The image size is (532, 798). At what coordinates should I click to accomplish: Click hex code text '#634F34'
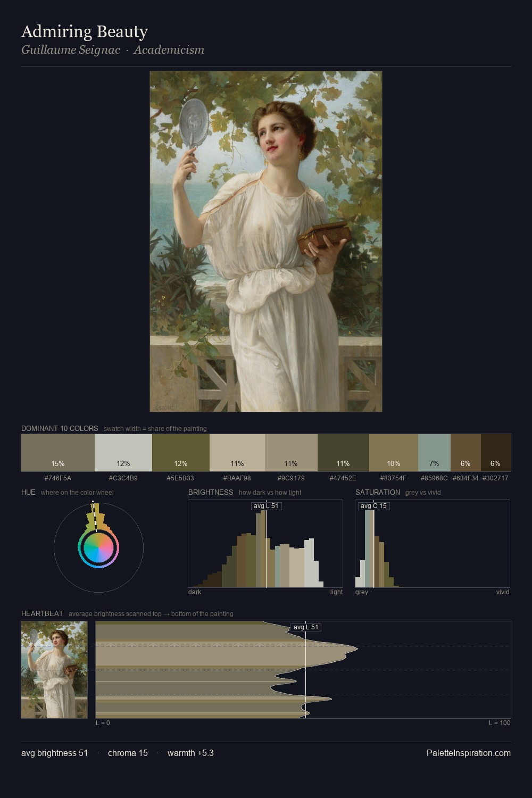(465, 478)
